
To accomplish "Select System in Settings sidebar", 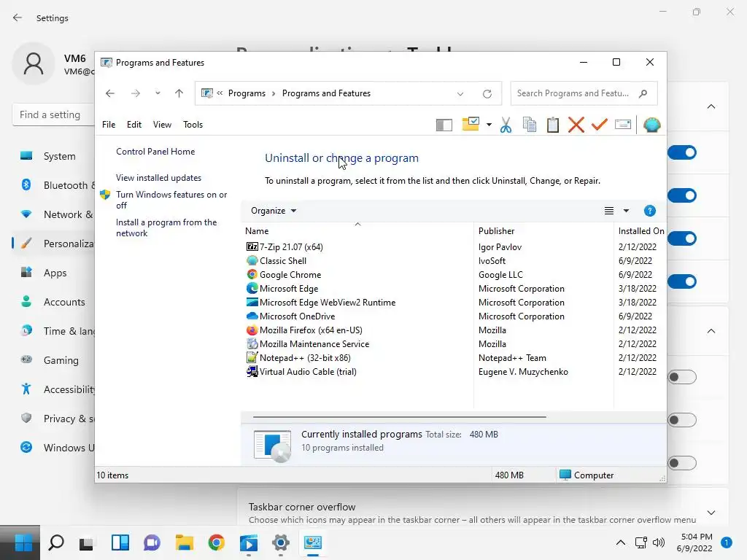I will tap(54, 156).
